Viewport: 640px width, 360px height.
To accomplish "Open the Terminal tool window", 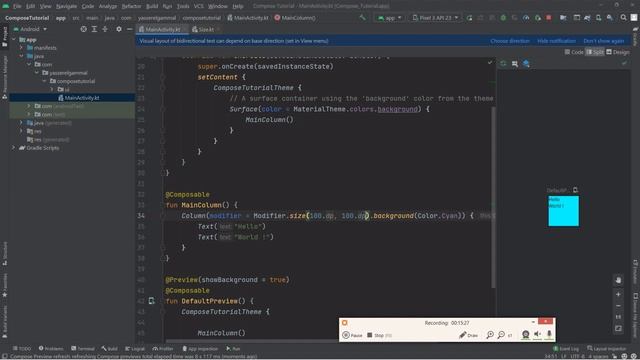I will (83, 349).
